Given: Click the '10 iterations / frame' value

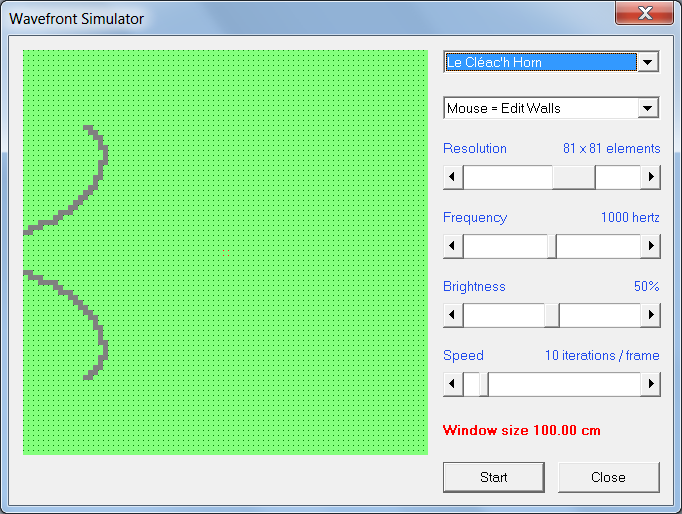Looking at the screenshot, I should 602,355.
